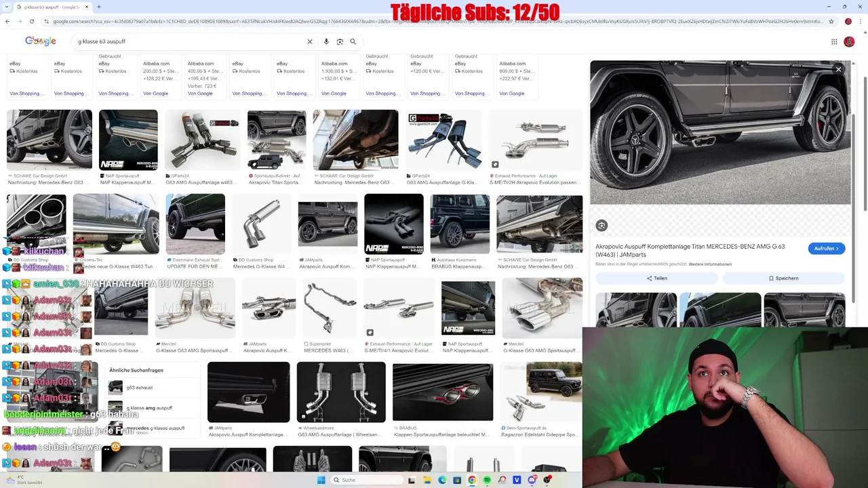Clear the search box with the X icon
Viewport: 868px width, 488px height.
(310, 41)
